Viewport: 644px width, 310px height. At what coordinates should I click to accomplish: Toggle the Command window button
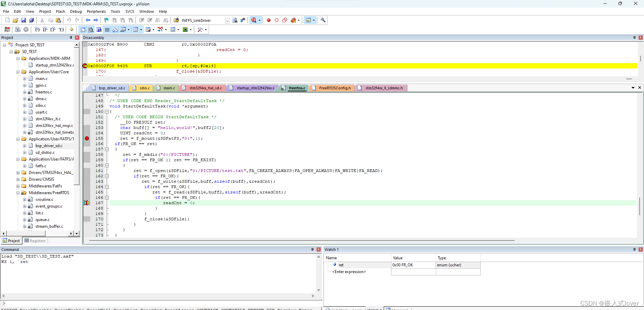[83, 30]
